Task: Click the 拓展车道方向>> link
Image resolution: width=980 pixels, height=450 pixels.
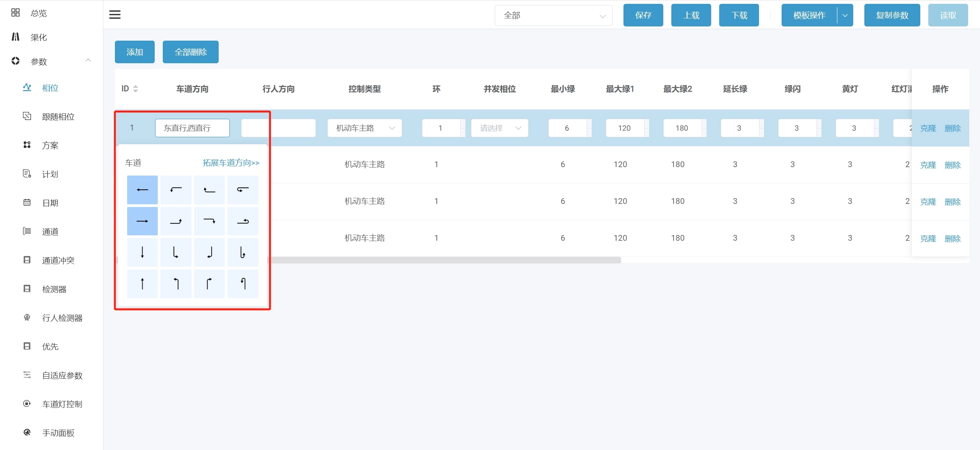Action: click(x=231, y=163)
